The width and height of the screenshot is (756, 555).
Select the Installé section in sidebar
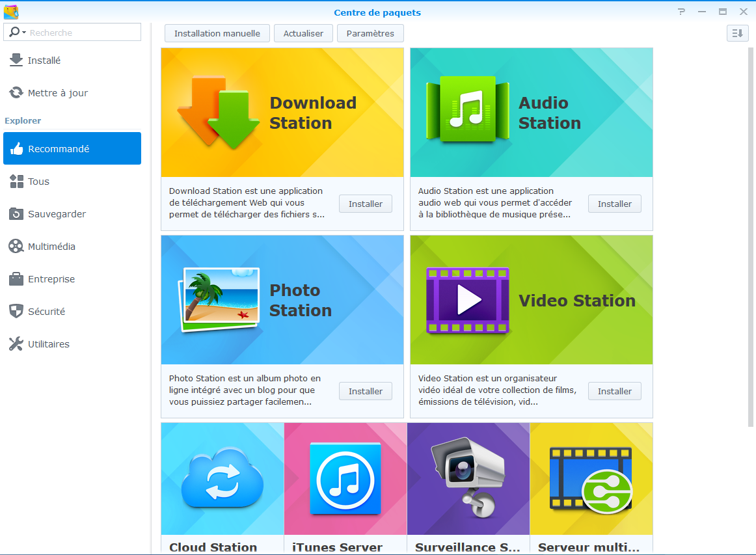tap(44, 61)
